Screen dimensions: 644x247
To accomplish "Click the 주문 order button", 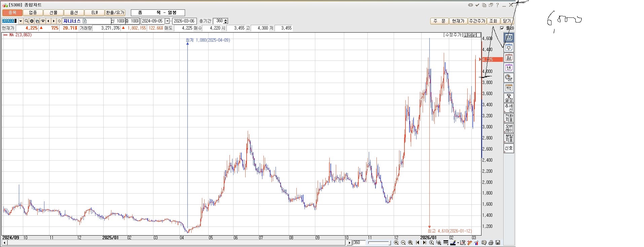I will (439, 21).
